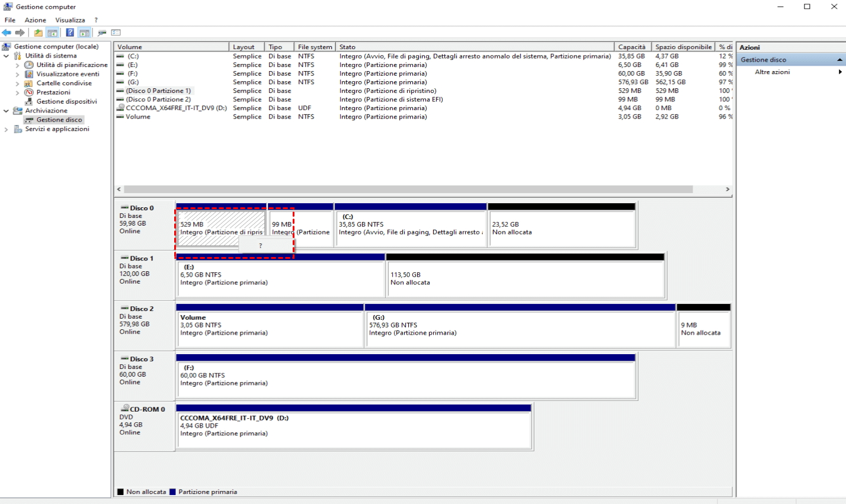Expand the Utilità di pianificazione node

[17, 65]
